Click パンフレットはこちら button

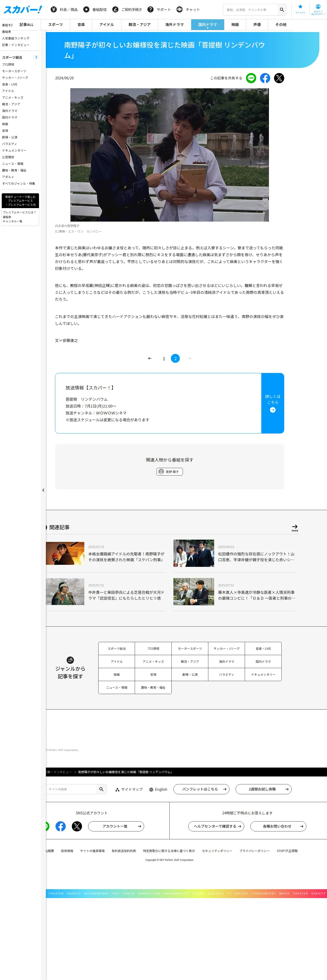[201, 789]
